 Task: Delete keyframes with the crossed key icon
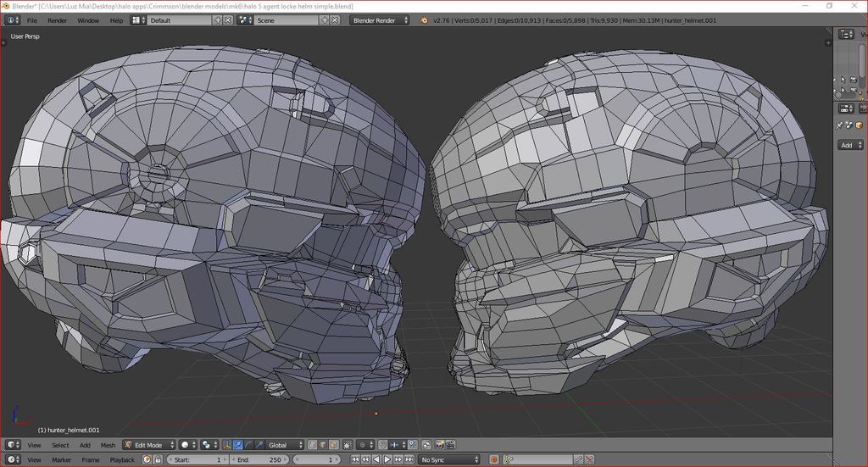pos(590,460)
